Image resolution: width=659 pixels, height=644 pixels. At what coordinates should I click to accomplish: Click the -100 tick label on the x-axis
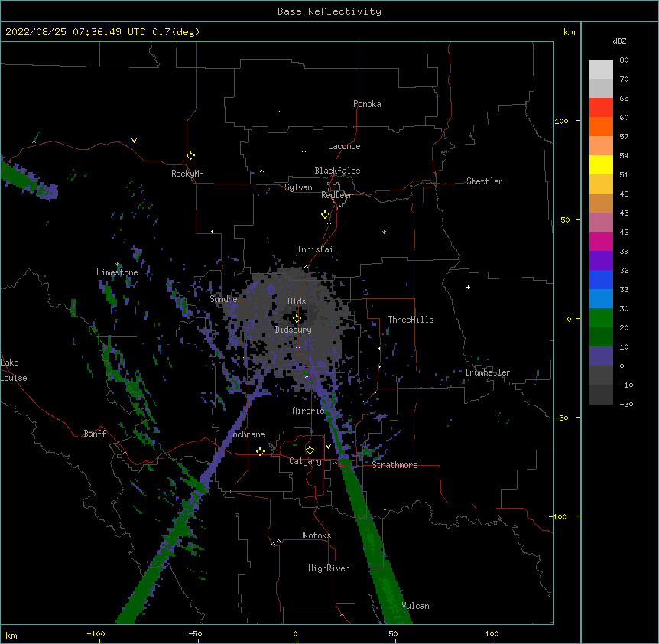[x=96, y=633]
